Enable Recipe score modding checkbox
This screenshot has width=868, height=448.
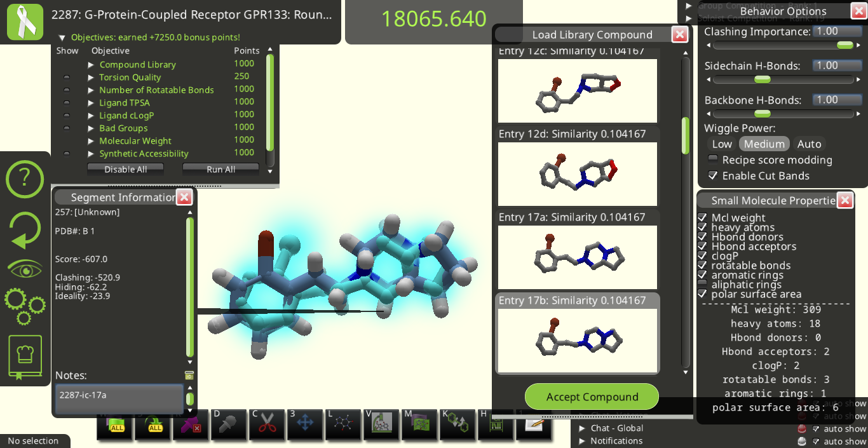tap(713, 160)
